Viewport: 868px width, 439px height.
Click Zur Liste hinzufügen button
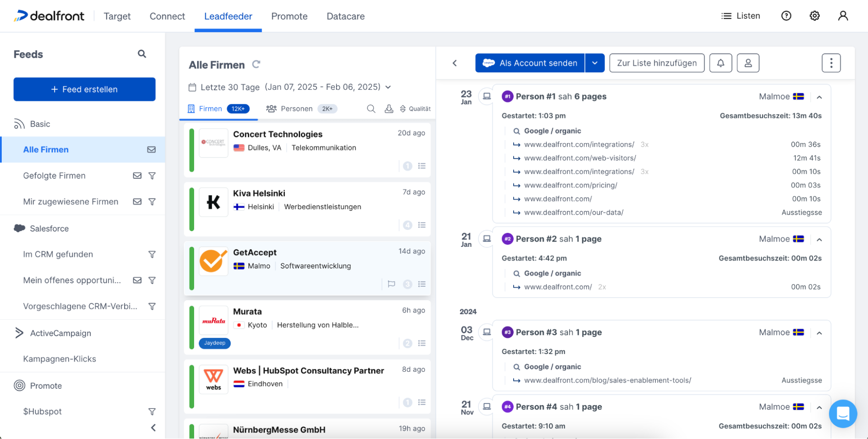click(x=657, y=63)
